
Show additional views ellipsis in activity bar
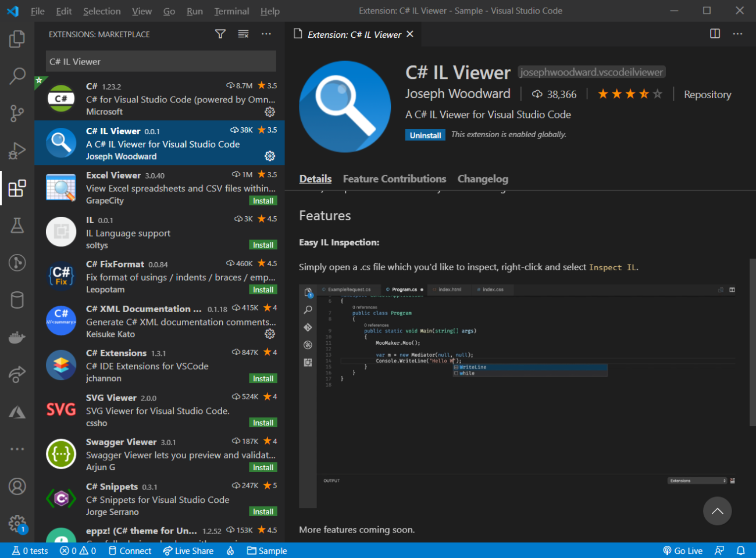pos(17,449)
